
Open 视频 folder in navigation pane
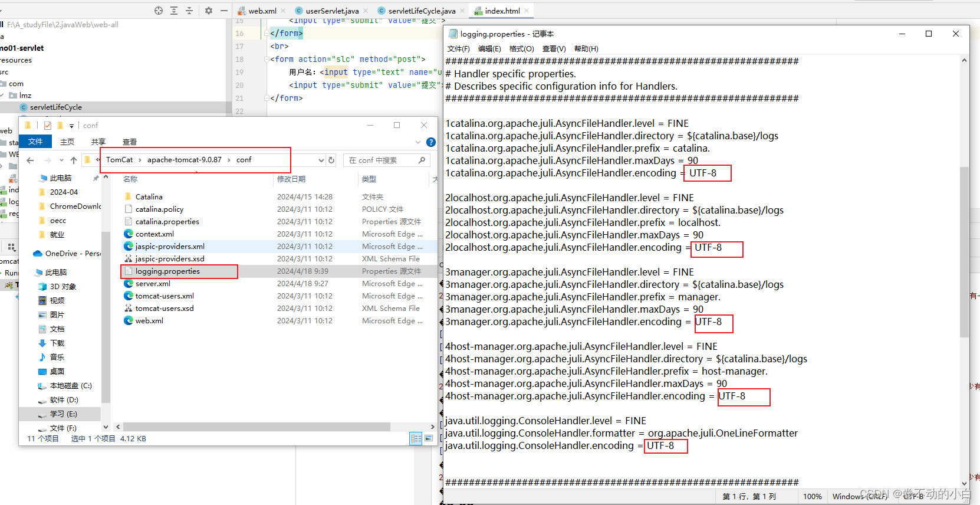[x=52, y=300]
